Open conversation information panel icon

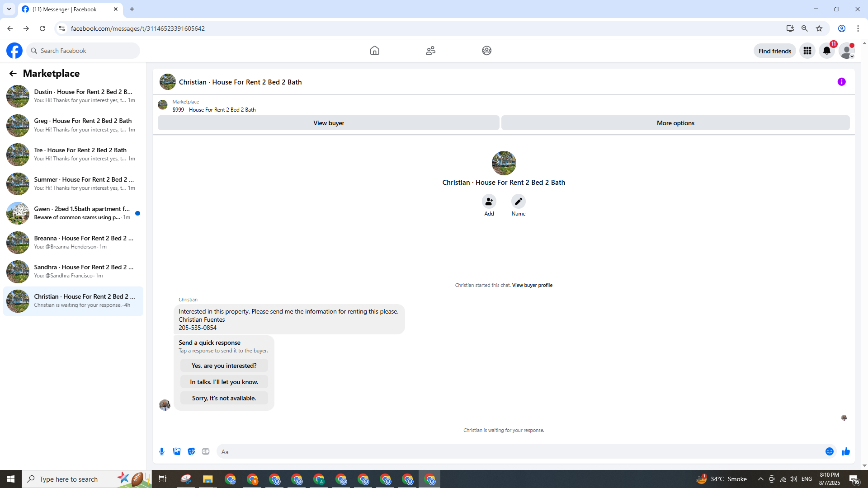[841, 82]
